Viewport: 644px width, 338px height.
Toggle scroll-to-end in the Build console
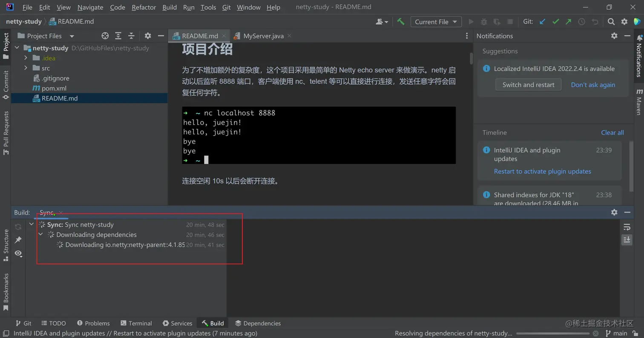627,240
